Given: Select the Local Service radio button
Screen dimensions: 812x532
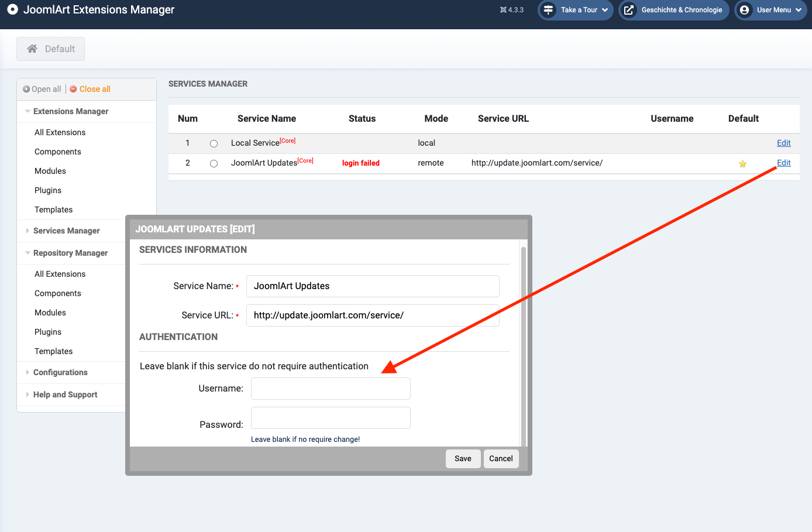Looking at the screenshot, I should click(x=214, y=143).
